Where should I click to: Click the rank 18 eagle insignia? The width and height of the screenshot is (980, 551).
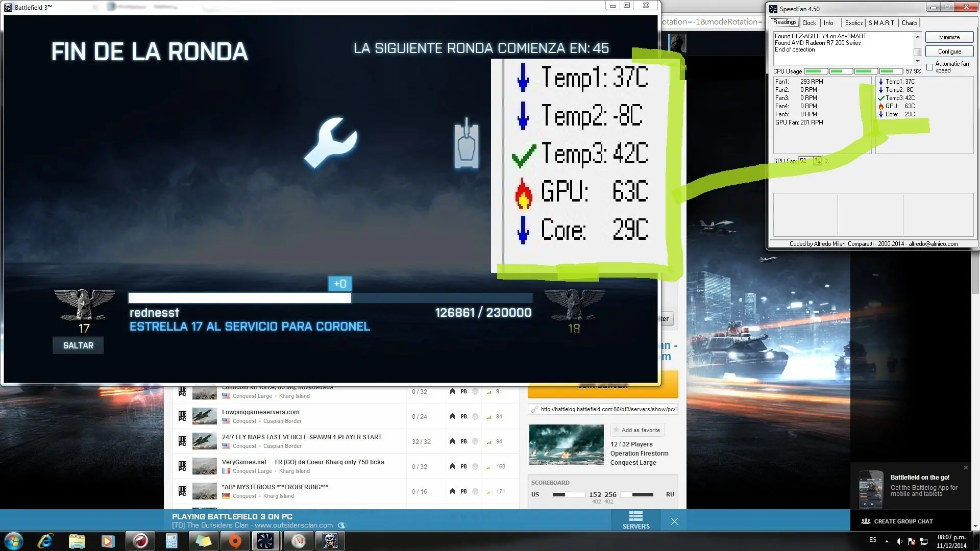[x=574, y=305]
